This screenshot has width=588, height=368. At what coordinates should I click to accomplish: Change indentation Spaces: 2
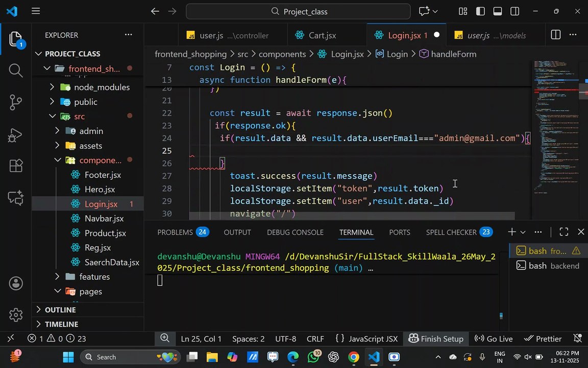[x=248, y=339]
